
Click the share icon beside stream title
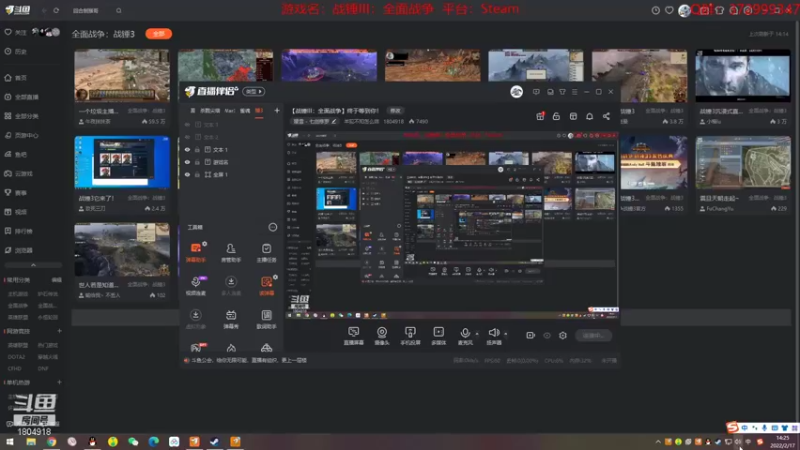(x=606, y=116)
